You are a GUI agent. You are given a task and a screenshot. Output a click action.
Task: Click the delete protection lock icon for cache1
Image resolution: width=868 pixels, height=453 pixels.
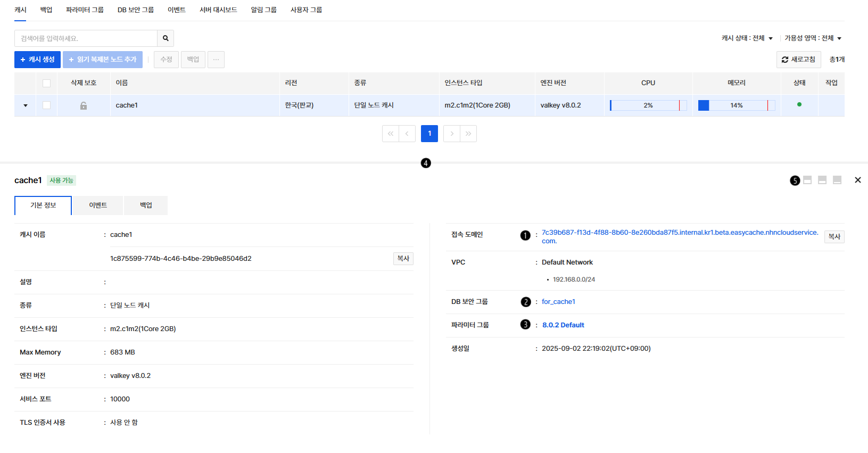[x=84, y=106]
